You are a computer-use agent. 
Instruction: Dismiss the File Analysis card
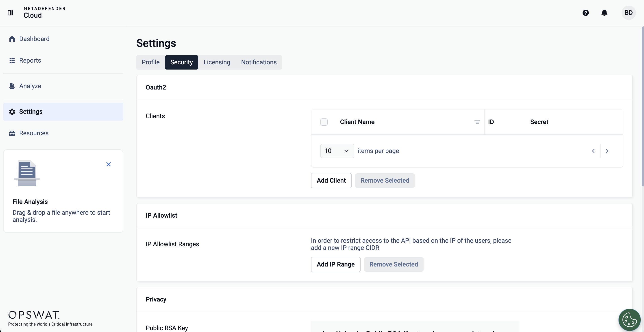[109, 164]
